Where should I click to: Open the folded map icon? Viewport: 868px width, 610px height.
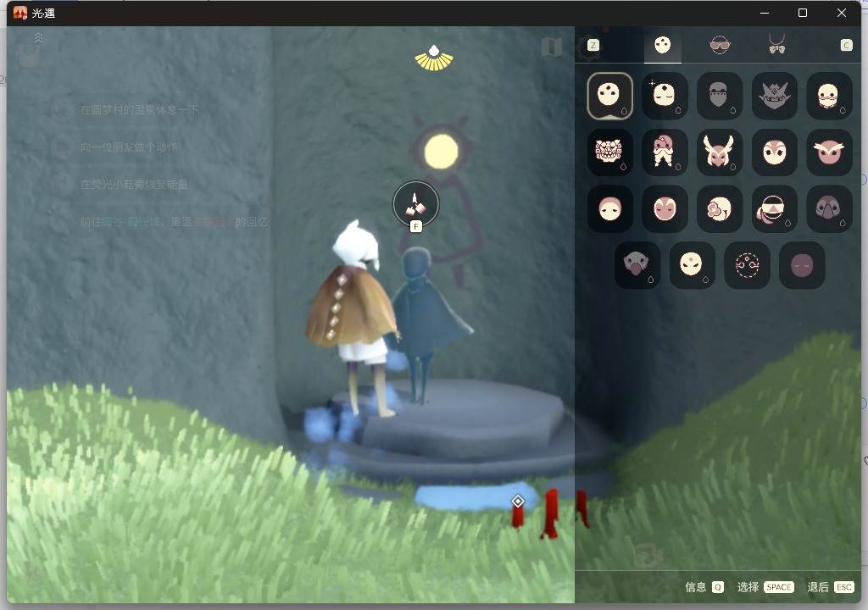(552, 47)
